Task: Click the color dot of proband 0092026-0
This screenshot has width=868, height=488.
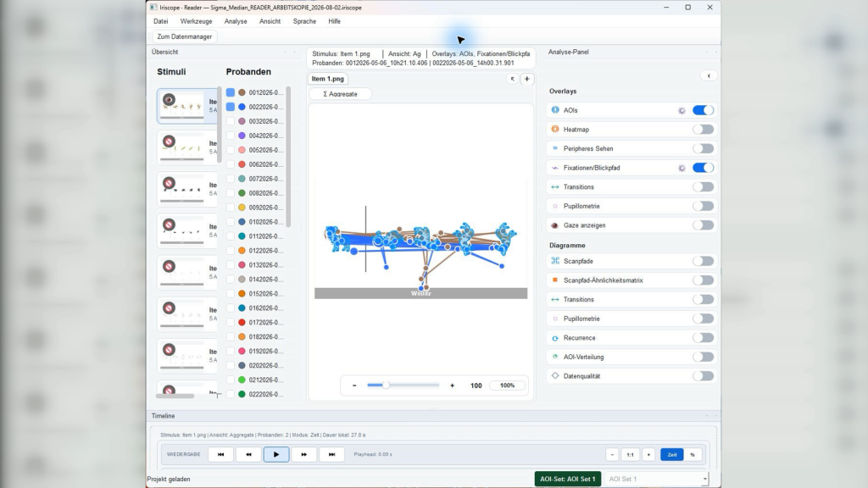Action: (242, 208)
